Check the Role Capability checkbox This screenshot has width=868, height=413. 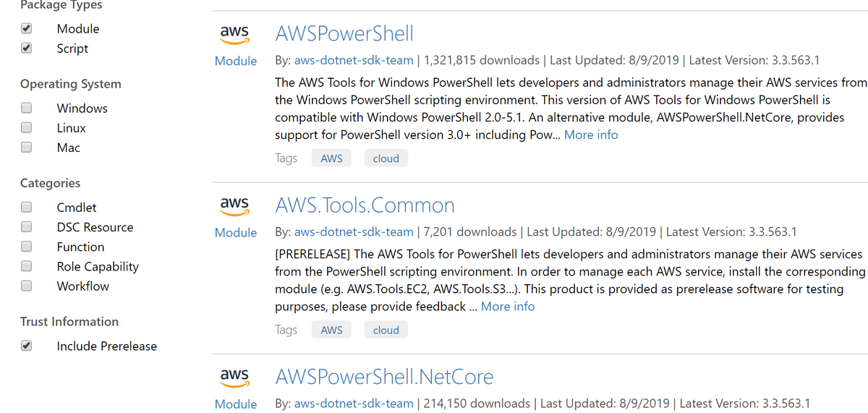27,266
